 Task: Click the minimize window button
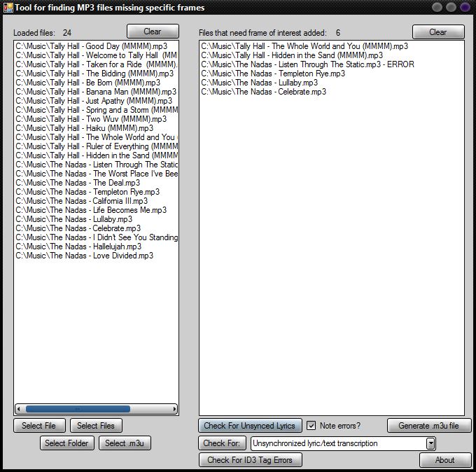437,7
